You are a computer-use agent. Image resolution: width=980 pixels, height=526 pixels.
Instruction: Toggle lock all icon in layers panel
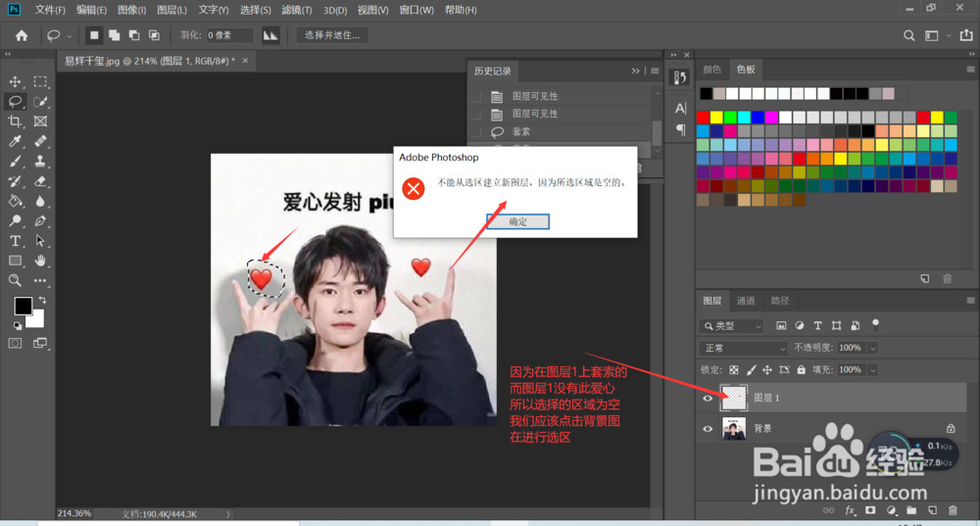pos(802,370)
